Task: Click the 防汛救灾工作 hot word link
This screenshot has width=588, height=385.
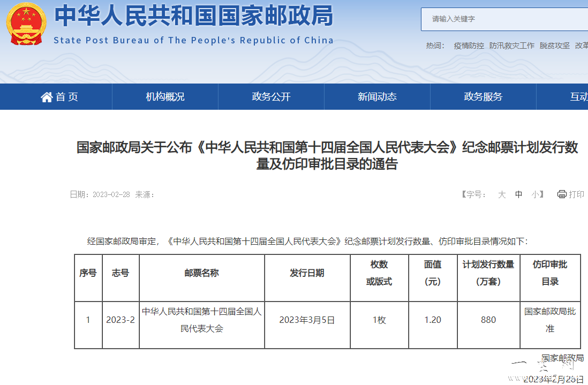Action: click(x=512, y=46)
